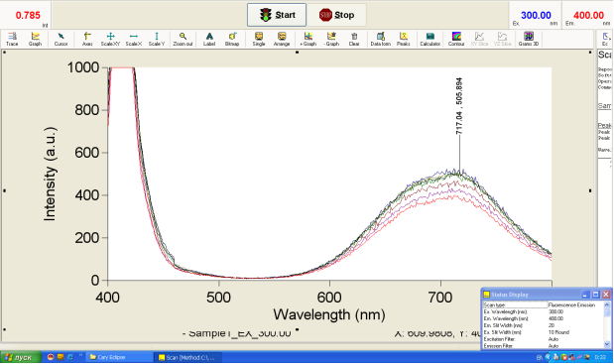Select the Cursor tool
Screen dimensions: 614x364
61,39
